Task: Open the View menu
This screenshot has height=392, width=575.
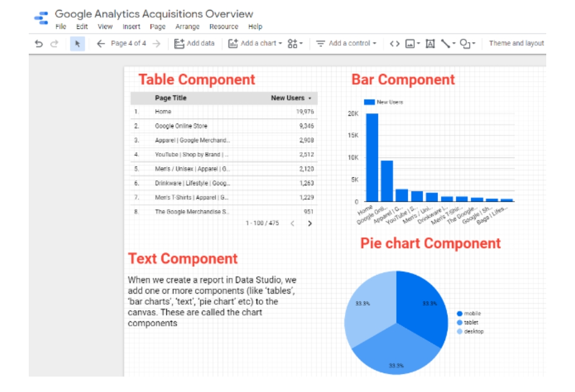Action: tap(105, 27)
